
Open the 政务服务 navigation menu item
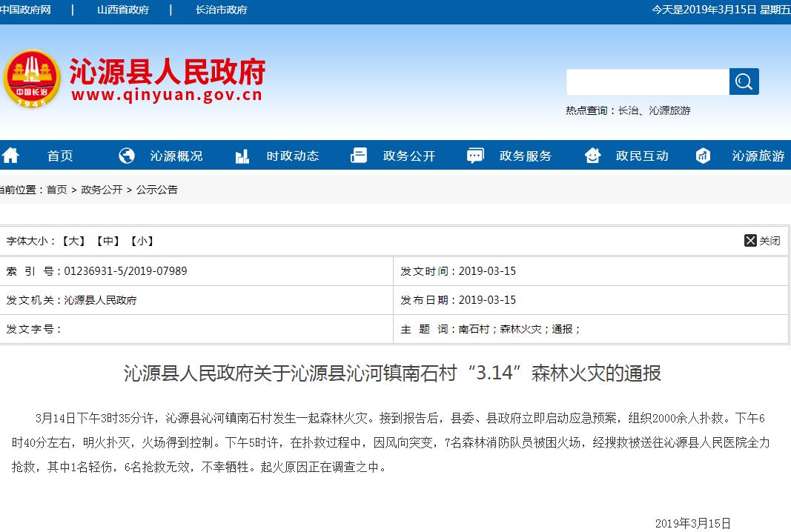point(526,156)
